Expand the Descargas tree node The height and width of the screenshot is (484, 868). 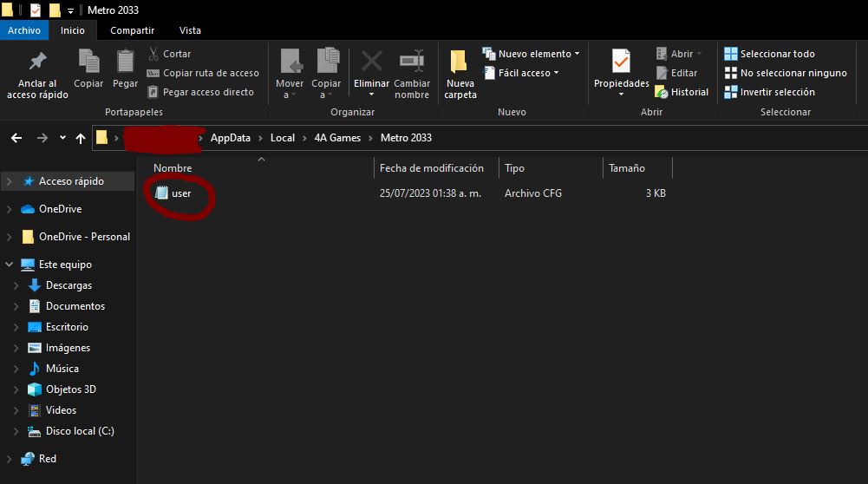16,285
